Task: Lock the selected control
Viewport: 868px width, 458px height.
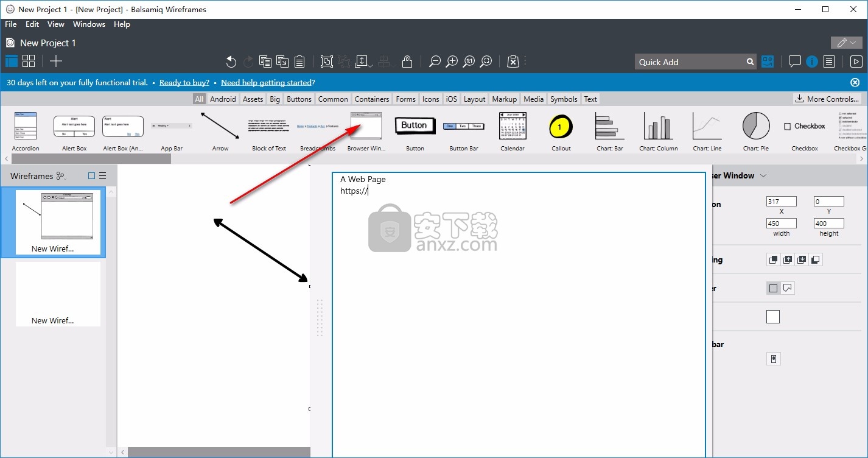Action: coord(407,62)
